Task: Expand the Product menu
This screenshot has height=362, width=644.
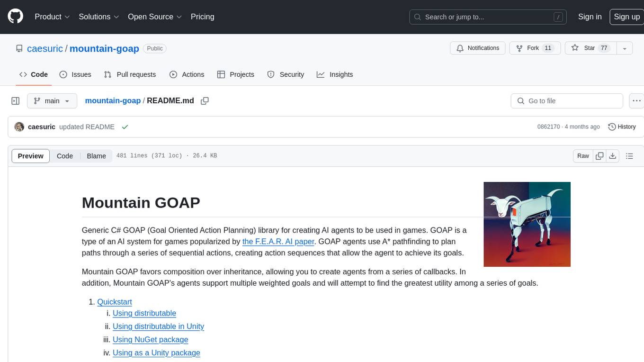Action: [x=52, y=17]
